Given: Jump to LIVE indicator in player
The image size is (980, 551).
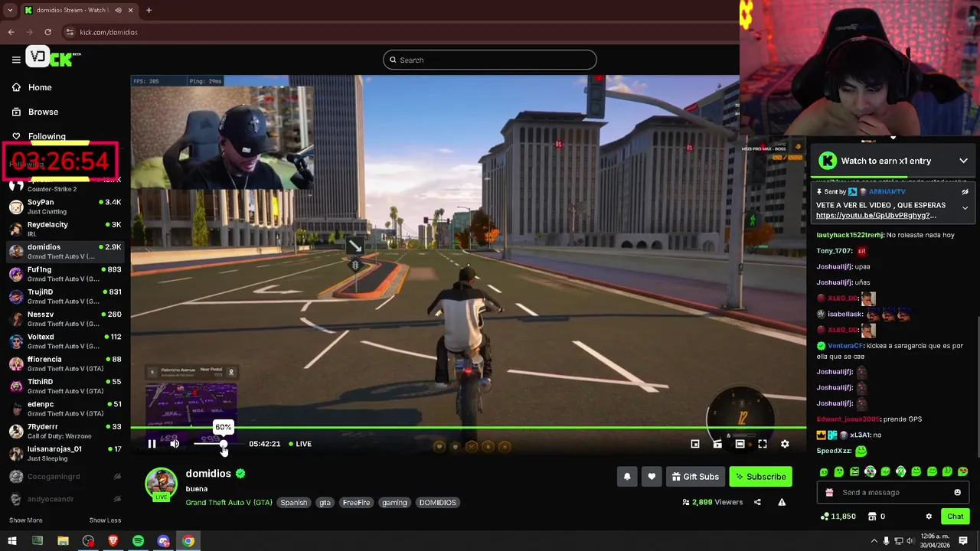Looking at the screenshot, I should [300, 444].
